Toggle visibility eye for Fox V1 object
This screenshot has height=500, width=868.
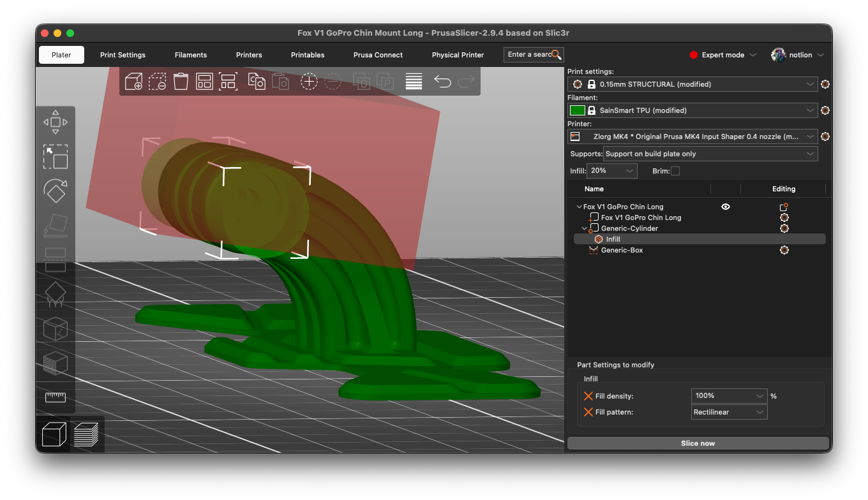pyautogui.click(x=725, y=207)
